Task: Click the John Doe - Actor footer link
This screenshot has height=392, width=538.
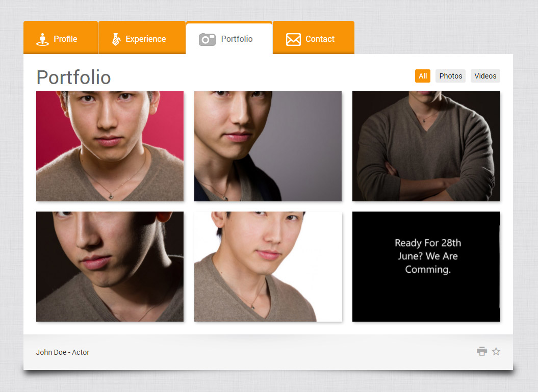Action: pos(63,352)
